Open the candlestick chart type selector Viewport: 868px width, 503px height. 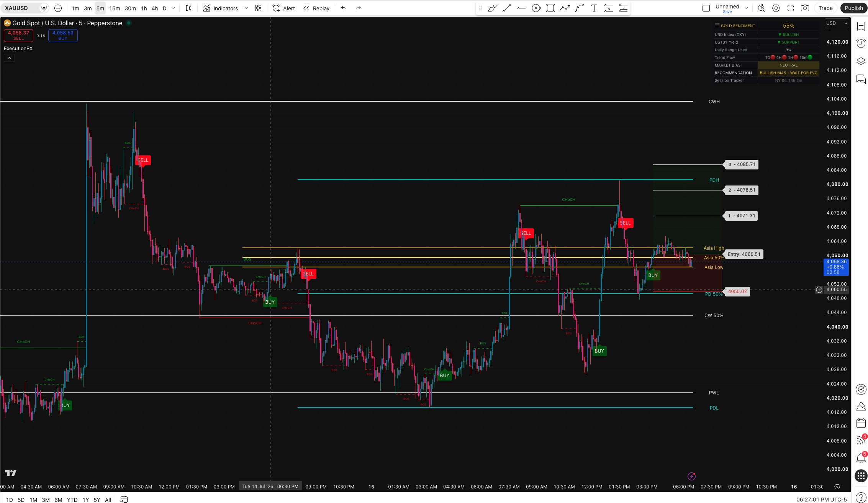tap(188, 8)
